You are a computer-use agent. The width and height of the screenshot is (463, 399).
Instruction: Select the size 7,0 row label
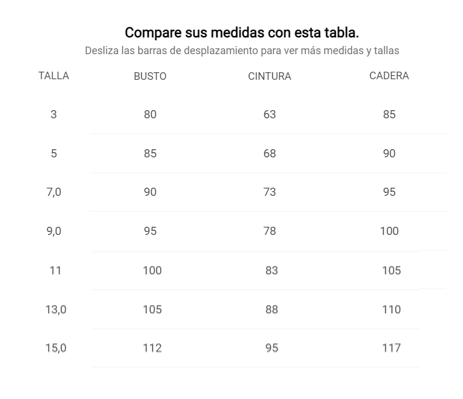coord(54,192)
